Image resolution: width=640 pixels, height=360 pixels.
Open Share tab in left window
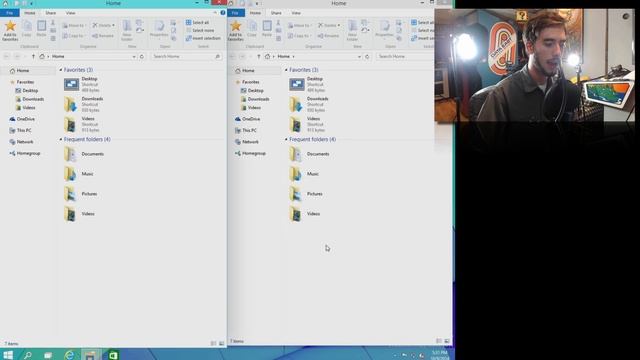pyautogui.click(x=51, y=13)
